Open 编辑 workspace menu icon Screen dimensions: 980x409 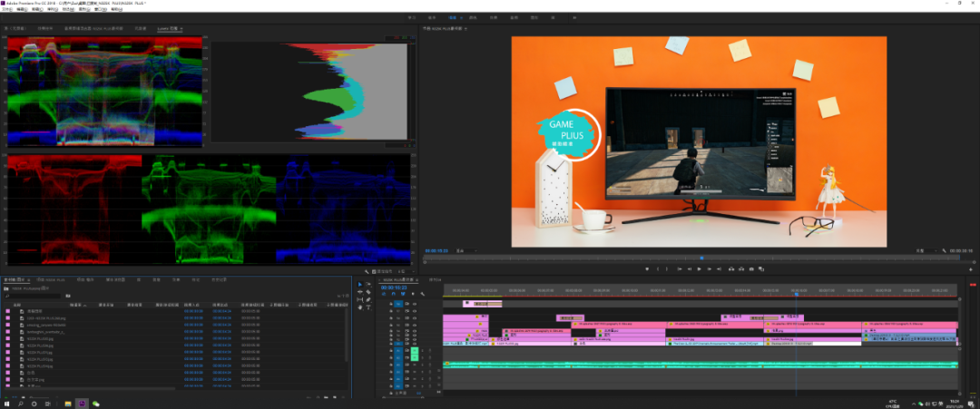(x=461, y=18)
